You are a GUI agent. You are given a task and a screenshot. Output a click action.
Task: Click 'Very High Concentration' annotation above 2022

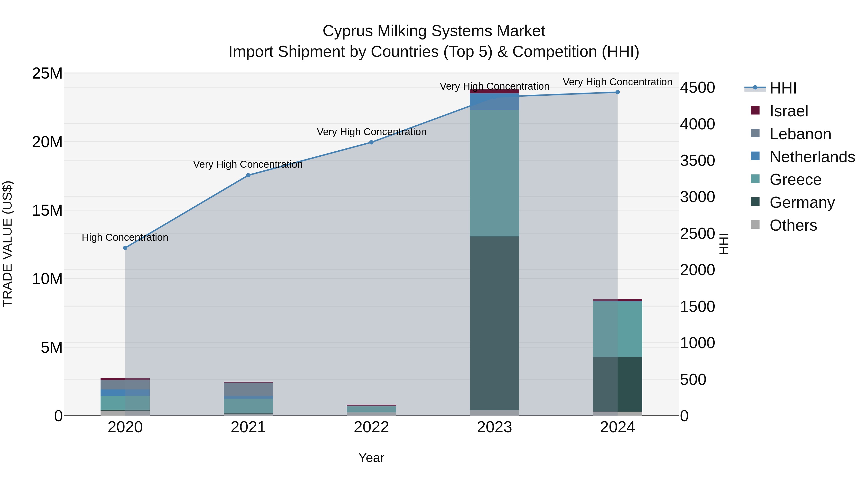tap(372, 132)
